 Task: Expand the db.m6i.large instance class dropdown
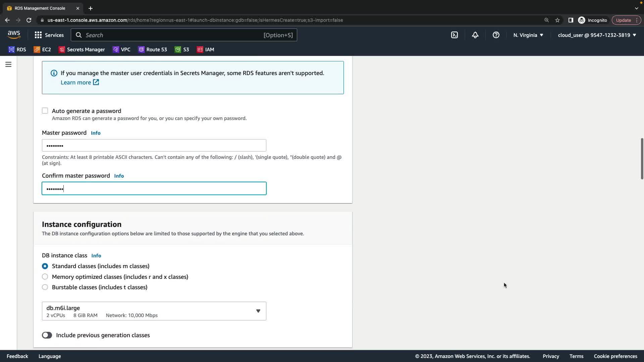154,311
